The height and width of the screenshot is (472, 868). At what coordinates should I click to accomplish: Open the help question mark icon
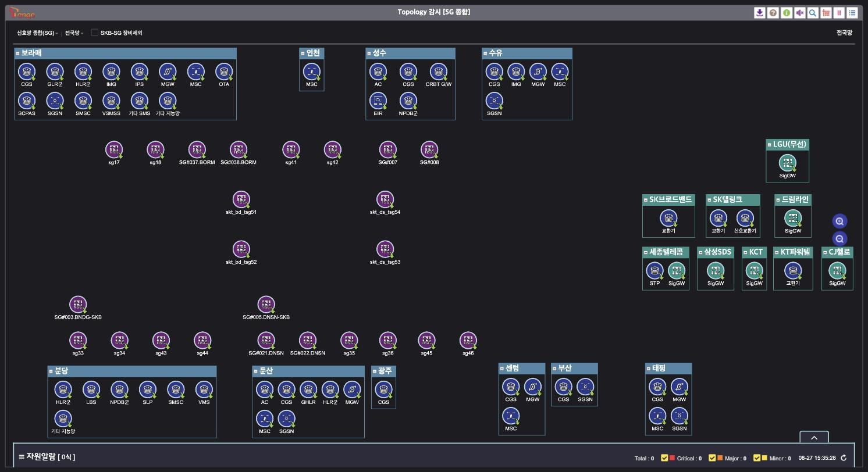pyautogui.click(x=773, y=13)
